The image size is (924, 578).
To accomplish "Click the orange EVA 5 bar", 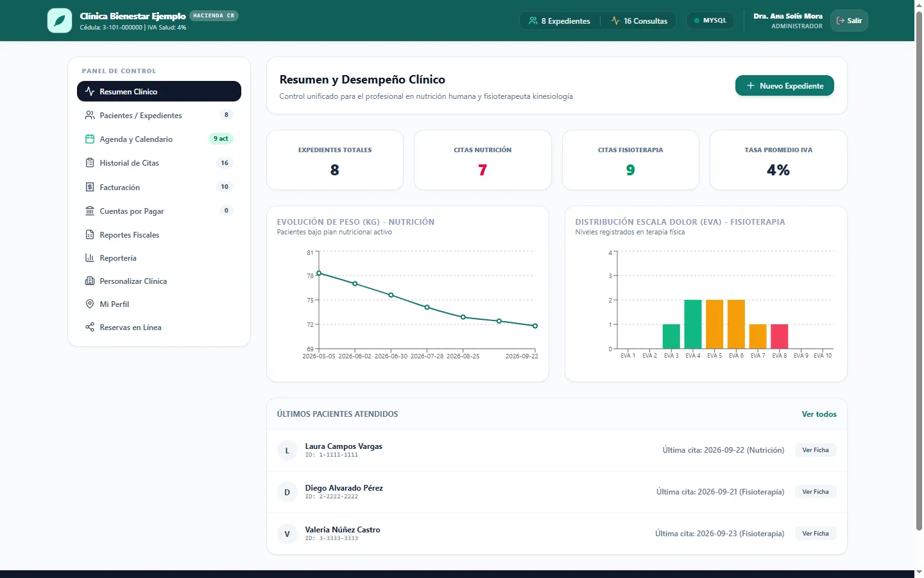I will click(x=715, y=324).
